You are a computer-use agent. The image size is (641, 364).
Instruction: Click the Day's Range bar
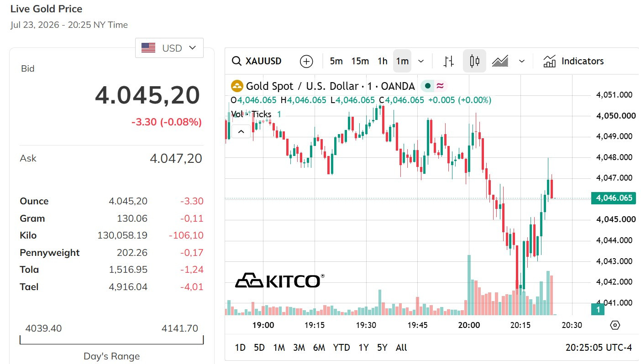(x=112, y=340)
